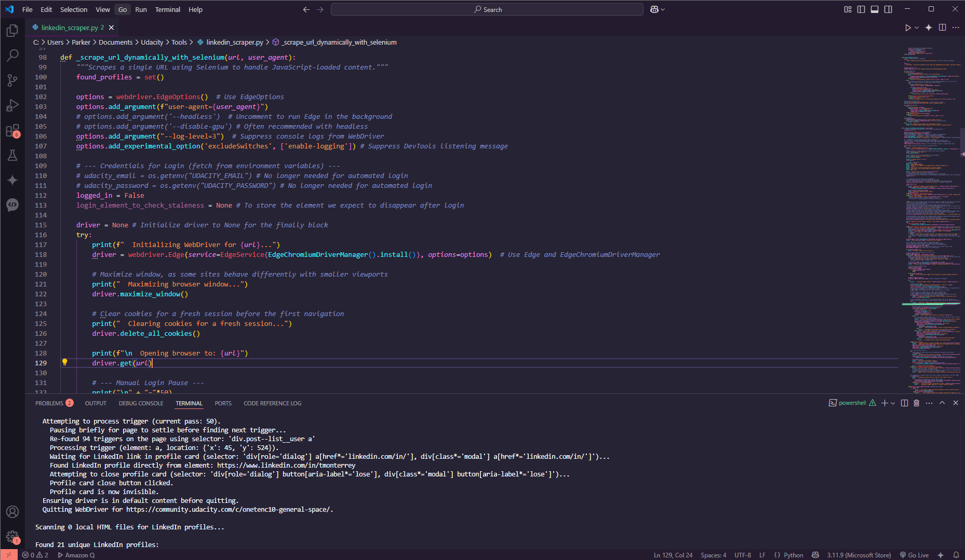This screenshot has width=965, height=560.
Task: Split the editor right
Action: [x=942, y=28]
